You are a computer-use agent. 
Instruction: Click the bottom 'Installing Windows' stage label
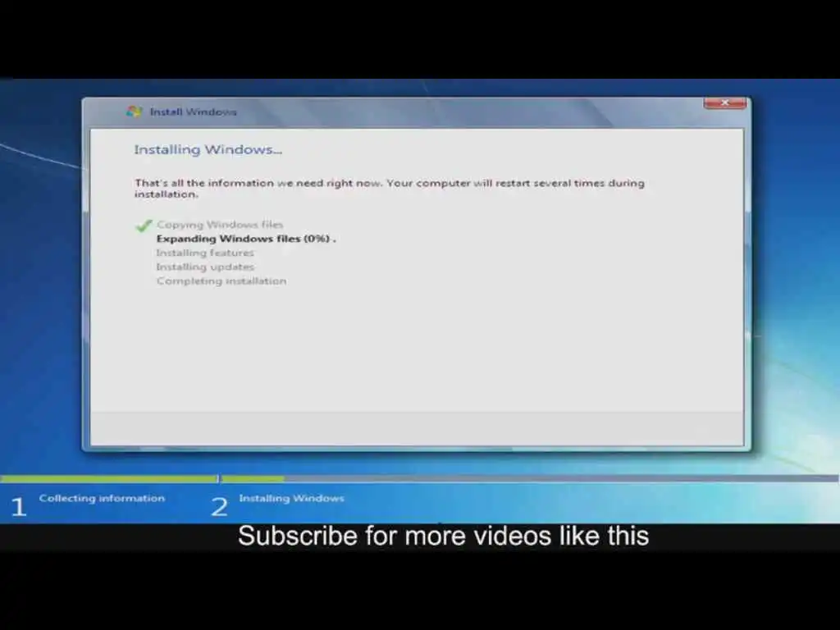click(x=291, y=498)
